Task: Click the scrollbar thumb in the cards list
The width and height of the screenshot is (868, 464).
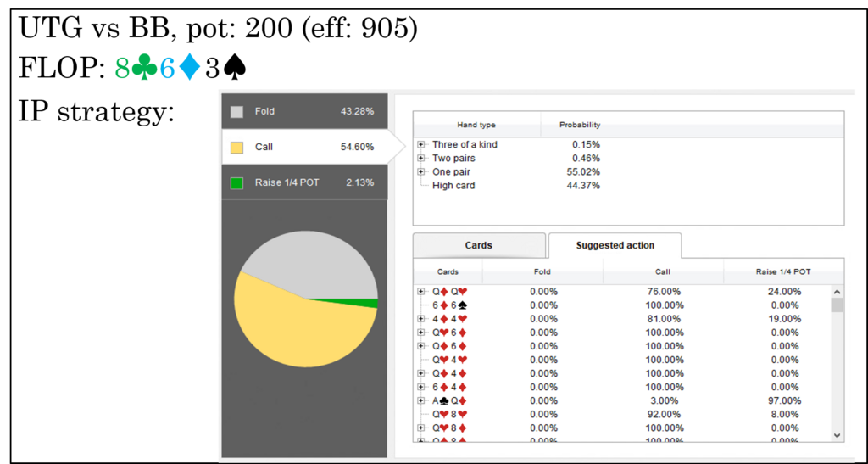Action: pyautogui.click(x=837, y=305)
